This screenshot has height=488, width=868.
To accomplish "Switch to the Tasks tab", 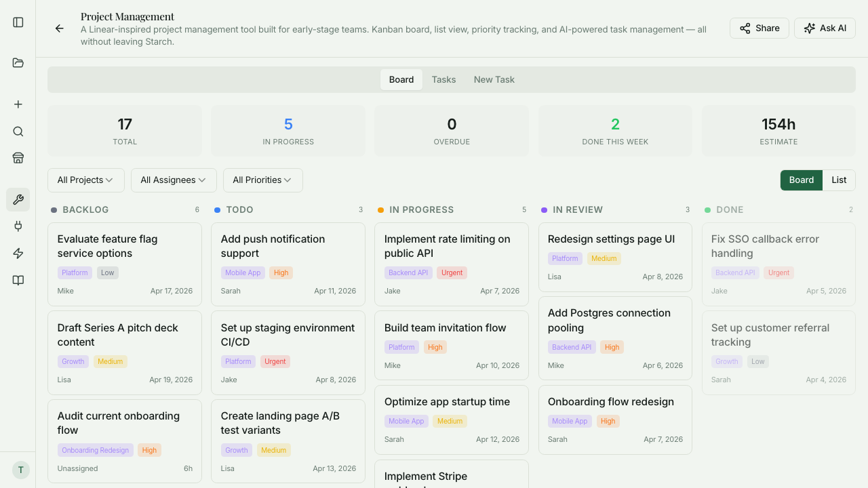I will click(443, 79).
